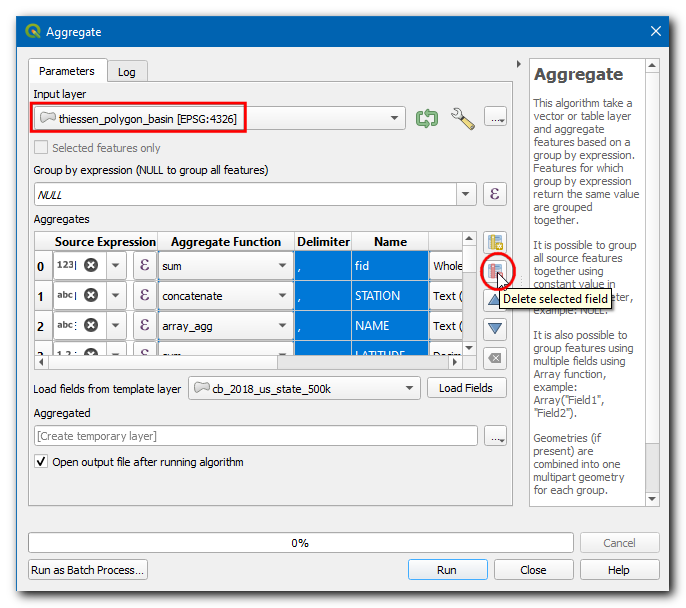Open advanced options wrench icon
Viewport: 686px width, 608px height.
tap(462, 118)
